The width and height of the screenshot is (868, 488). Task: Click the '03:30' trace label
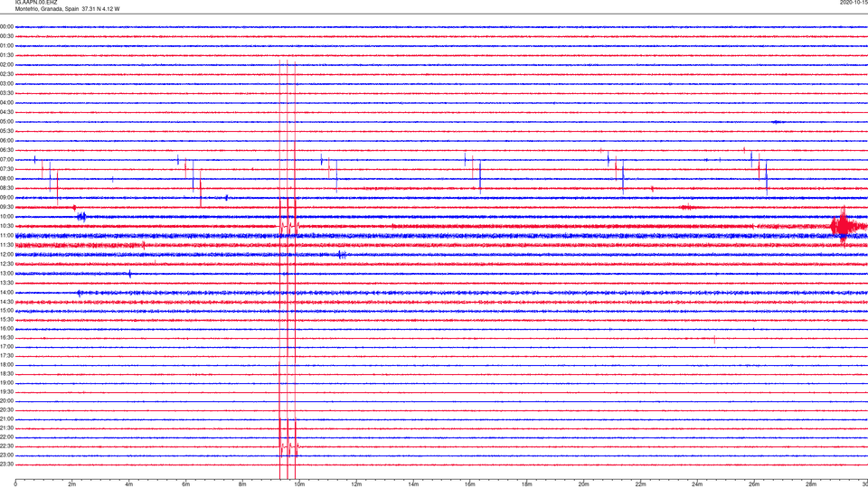[x=6, y=93]
